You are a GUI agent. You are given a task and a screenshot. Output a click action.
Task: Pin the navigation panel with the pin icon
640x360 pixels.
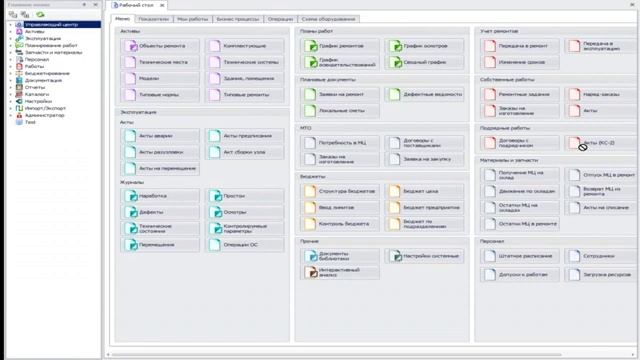84,4
